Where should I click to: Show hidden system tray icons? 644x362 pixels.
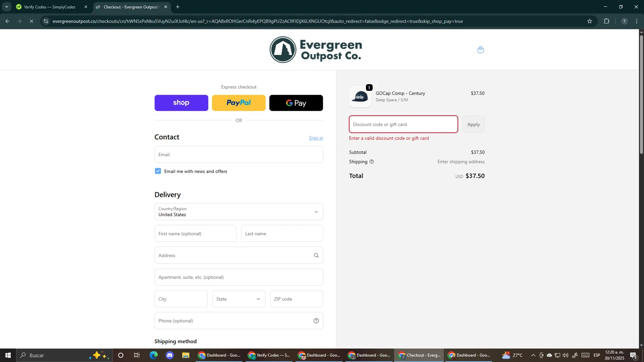click(x=533, y=355)
